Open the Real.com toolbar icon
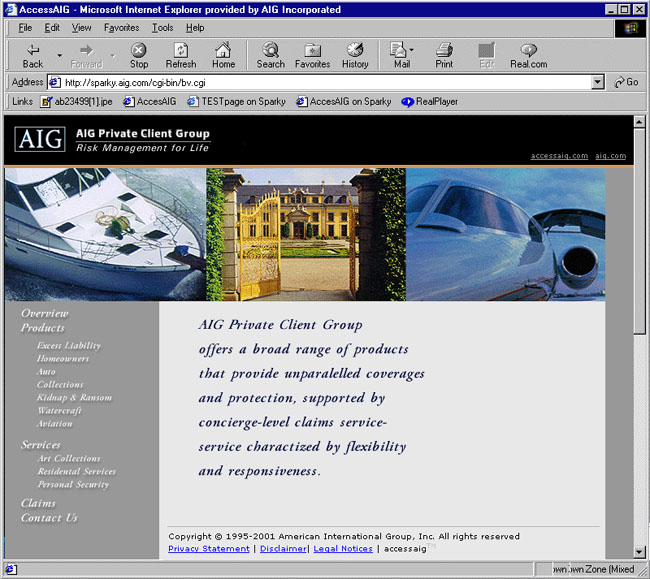The image size is (650, 579). coord(528,50)
